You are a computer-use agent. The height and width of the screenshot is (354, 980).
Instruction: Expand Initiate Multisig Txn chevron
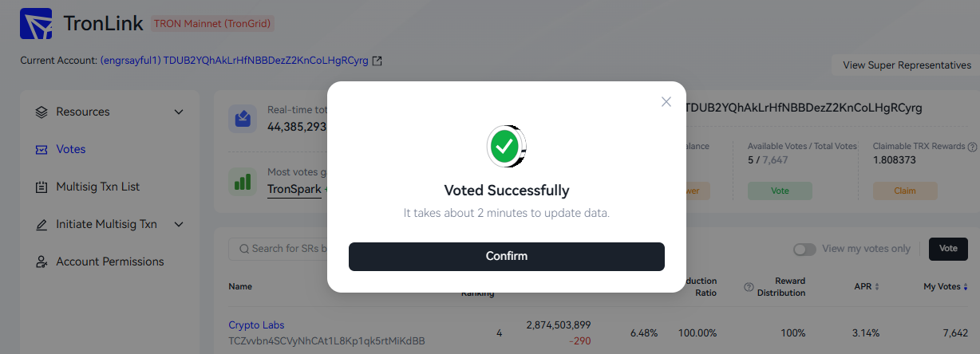point(179,224)
